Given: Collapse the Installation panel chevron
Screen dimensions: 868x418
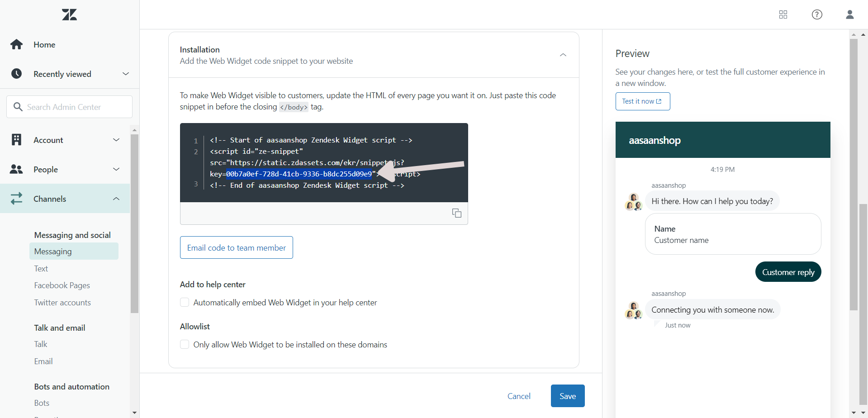Looking at the screenshot, I should 563,55.
